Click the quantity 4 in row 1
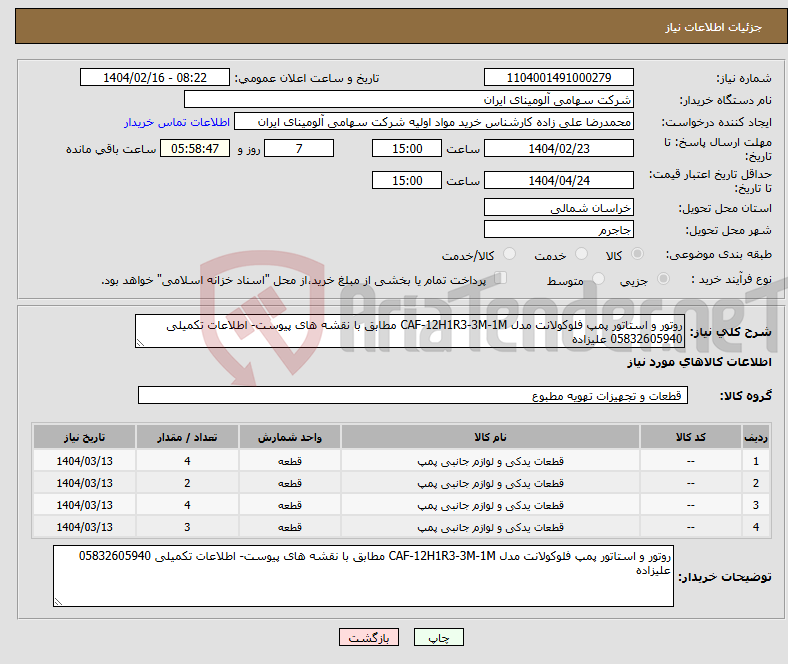 tap(187, 461)
